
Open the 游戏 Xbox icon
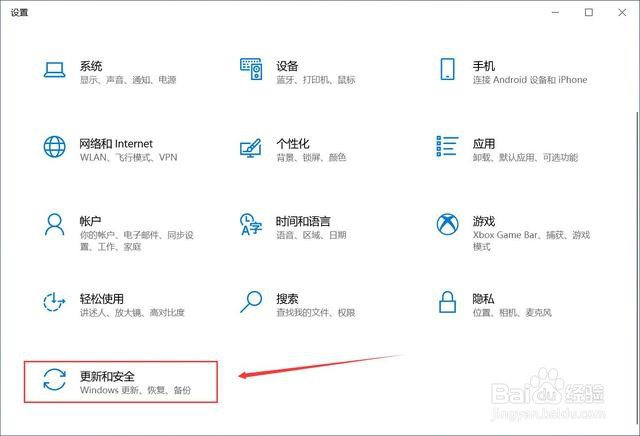point(447,224)
